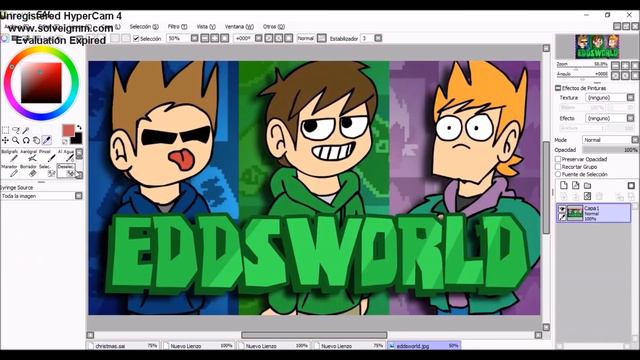Create a new normal layer
This screenshot has width=640, height=360.
[564, 186]
